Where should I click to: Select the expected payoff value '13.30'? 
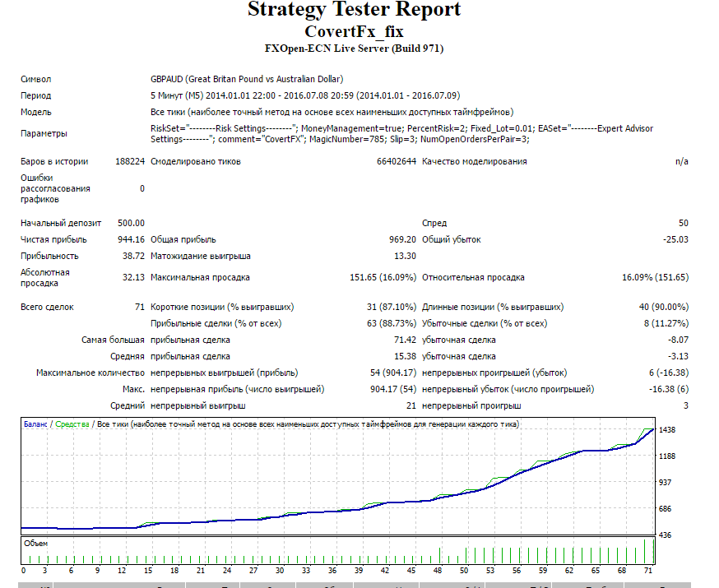[x=405, y=257]
